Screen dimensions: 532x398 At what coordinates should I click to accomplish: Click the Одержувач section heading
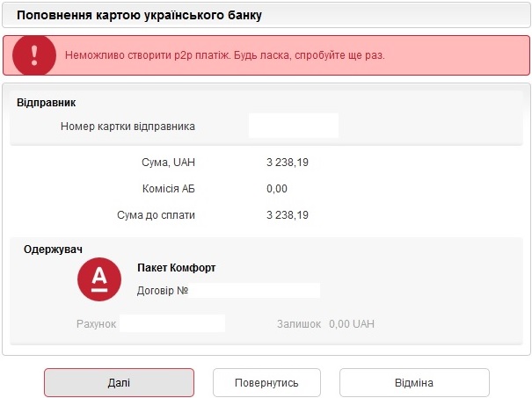53,250
